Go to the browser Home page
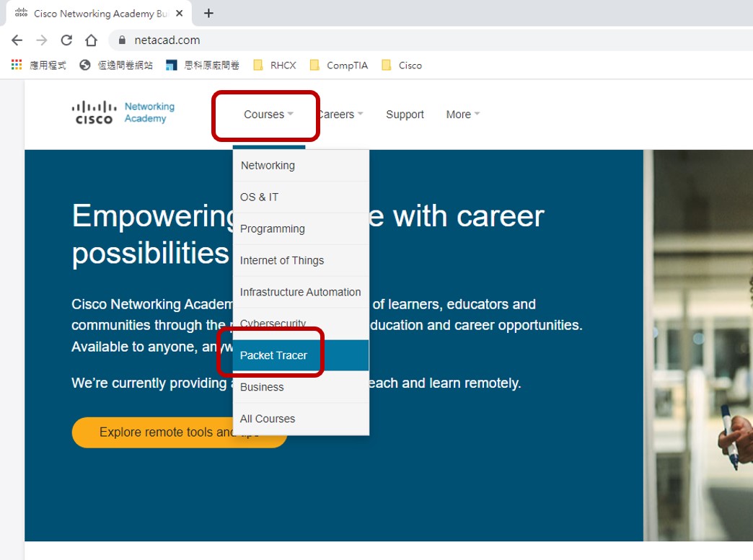The image size is (753, 560). (91, 40)
